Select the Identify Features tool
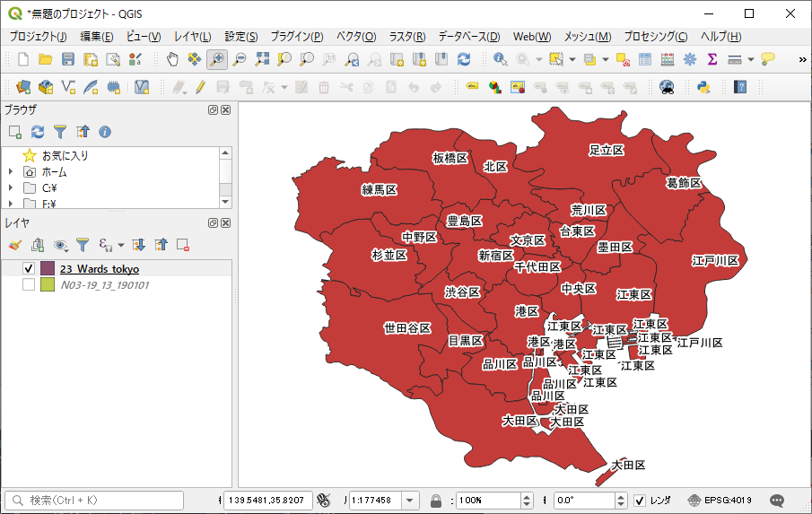Screen dimensions: 812x514 coord(501,59)
